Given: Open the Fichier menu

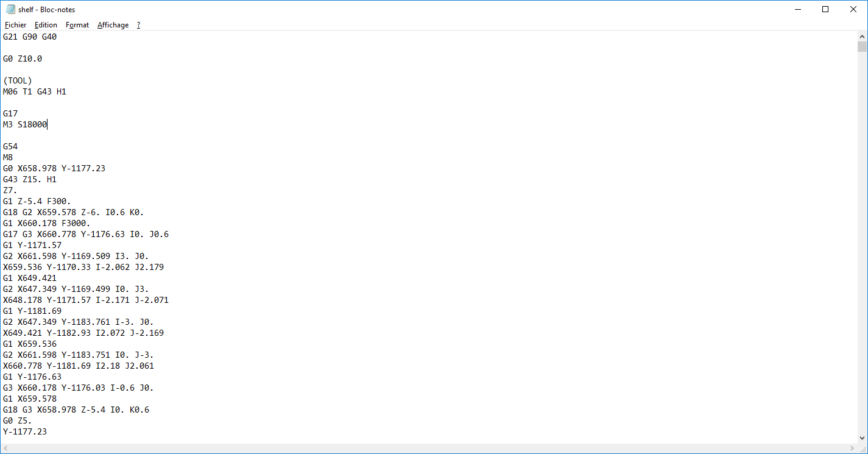Looking at the screenshot, I should click(15, 25).
